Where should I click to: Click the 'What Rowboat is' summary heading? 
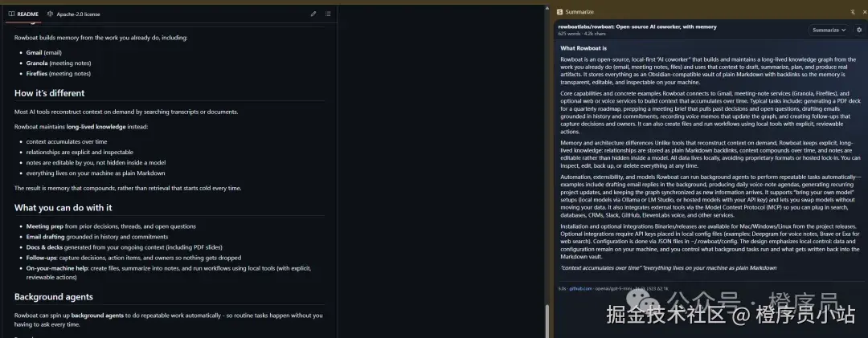[583, 48]
